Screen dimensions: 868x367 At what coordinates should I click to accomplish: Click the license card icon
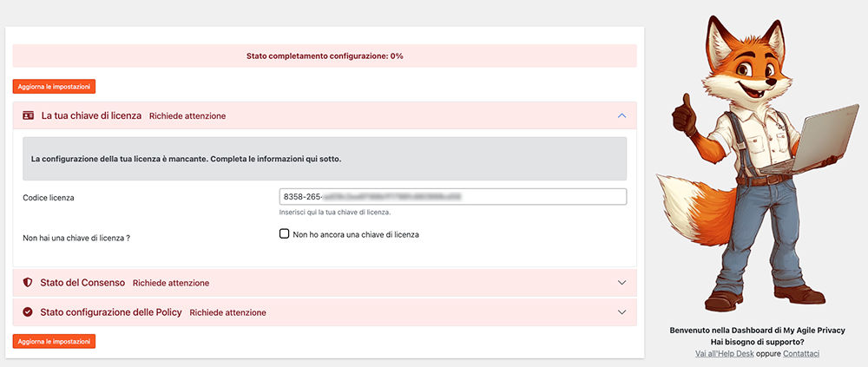(x=28, y=115)
